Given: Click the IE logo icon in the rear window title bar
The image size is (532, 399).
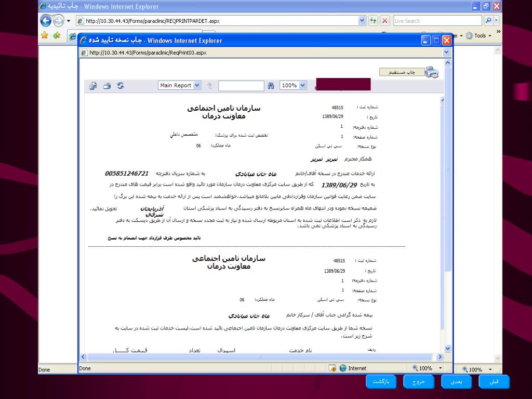Looking at the screenshot, I should 43,6.
